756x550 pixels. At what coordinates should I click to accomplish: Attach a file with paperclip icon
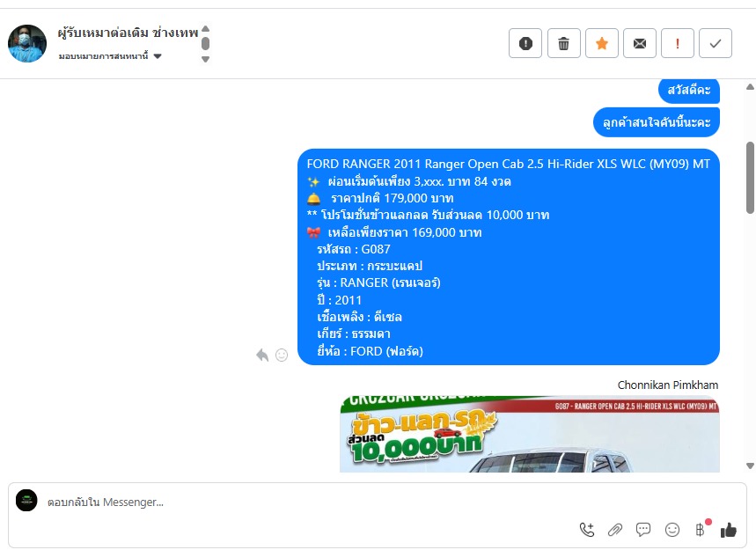tap(614, 530)
